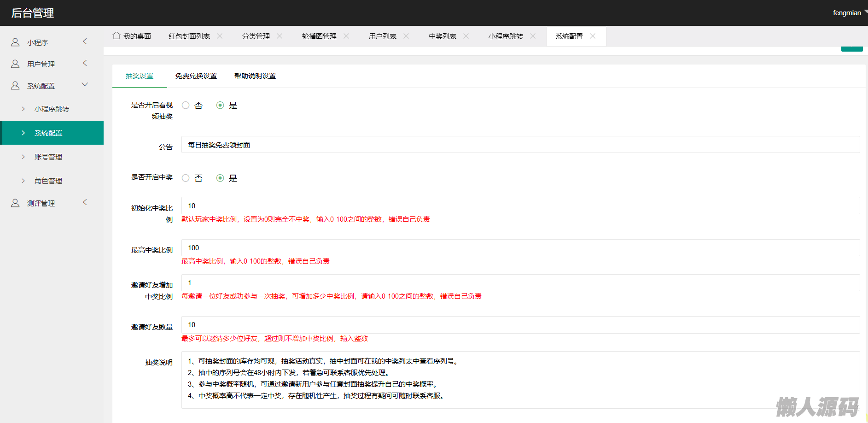Open 角色管理 in the sidebar

pos(48,181)
